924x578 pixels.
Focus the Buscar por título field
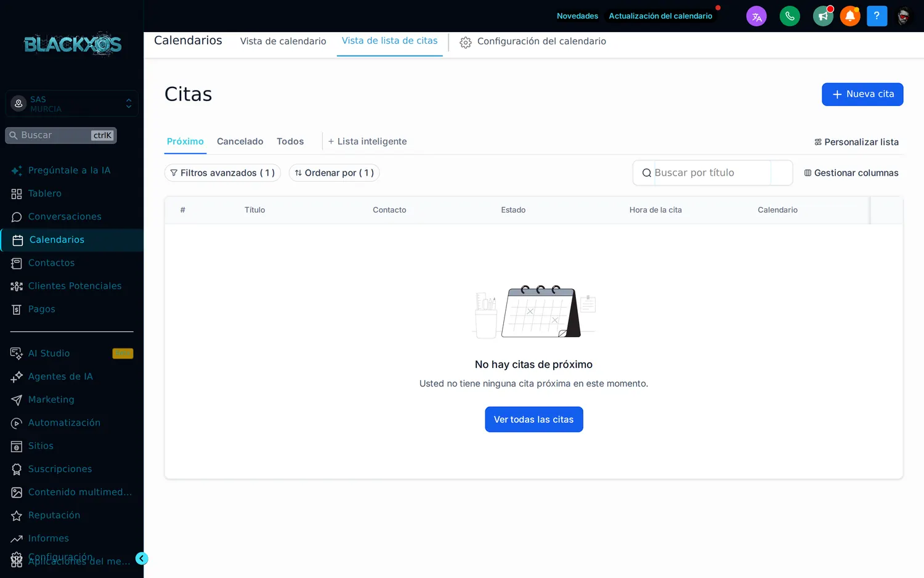pos(712,173)
